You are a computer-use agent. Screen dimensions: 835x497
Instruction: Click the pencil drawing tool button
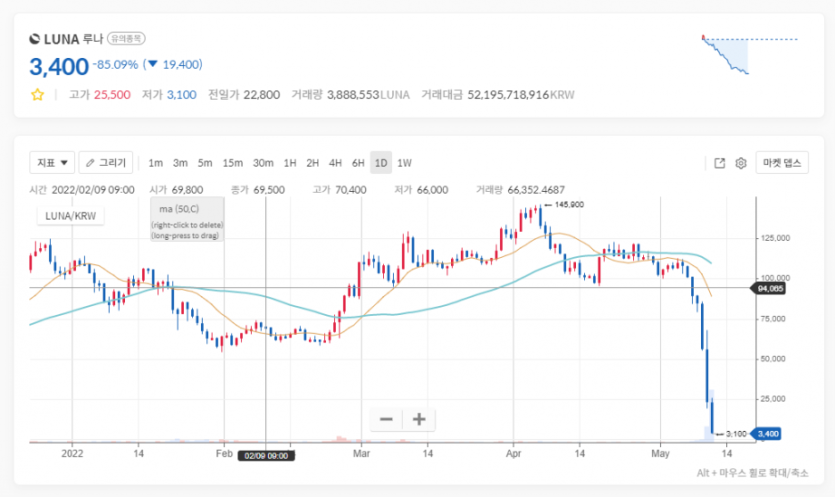pyautogui.click(x=106, y=163)
